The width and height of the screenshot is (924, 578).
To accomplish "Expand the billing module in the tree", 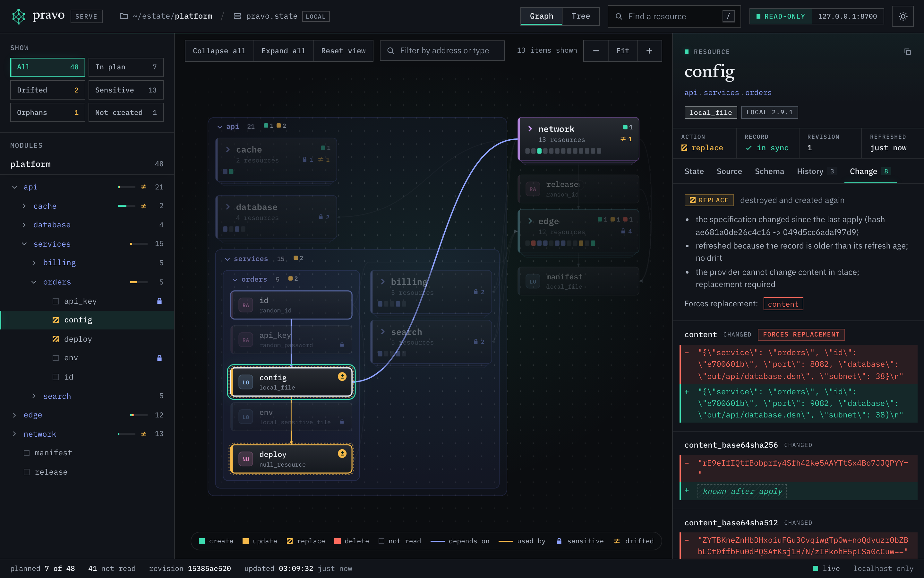I will coord(34,263).
